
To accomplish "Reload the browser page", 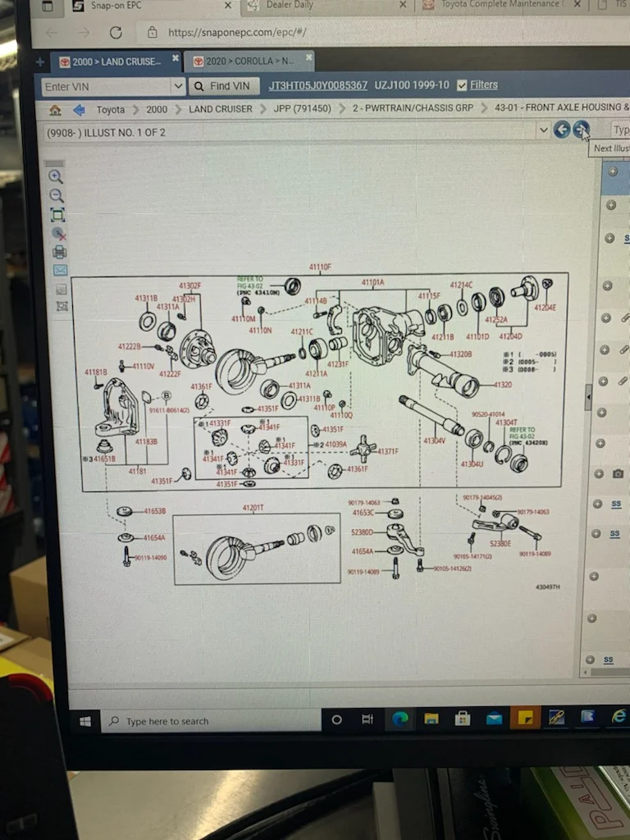I will (116, 33).
